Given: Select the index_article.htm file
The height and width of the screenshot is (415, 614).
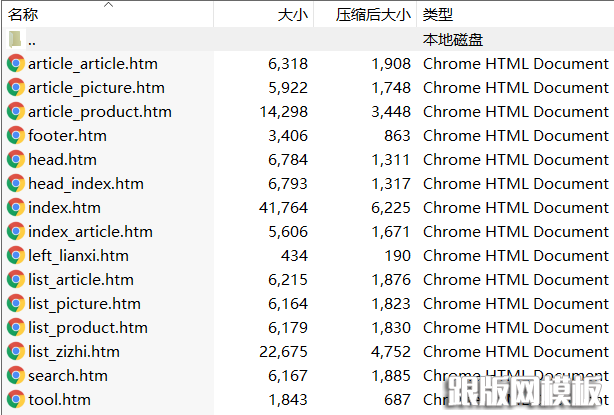Looking at the screenshot, I should 90,232.
